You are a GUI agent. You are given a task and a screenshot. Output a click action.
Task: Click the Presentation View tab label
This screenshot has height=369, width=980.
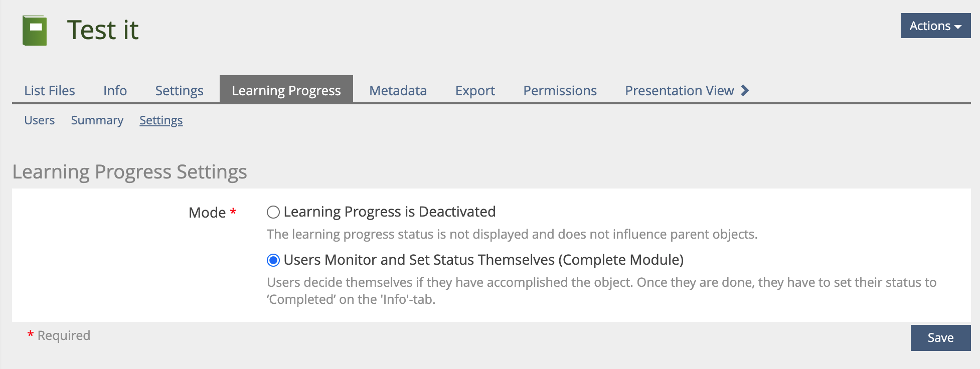pyautogui.click(x=679, y=91)
